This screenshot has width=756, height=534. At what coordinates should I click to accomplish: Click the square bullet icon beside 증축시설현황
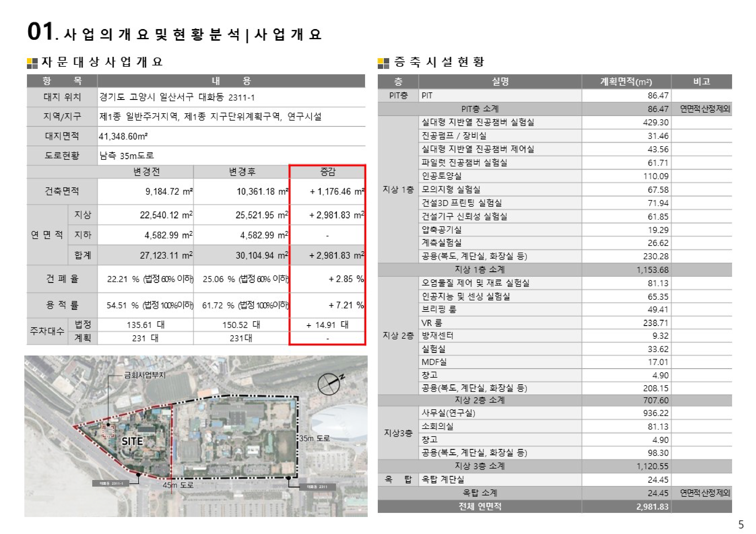383,63
